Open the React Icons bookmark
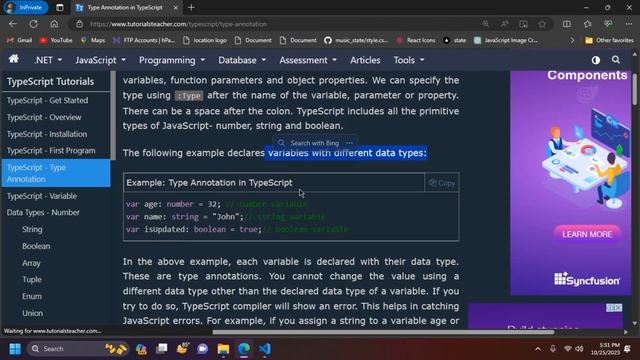Screen dimensions: 640x360 pos(416,40)
